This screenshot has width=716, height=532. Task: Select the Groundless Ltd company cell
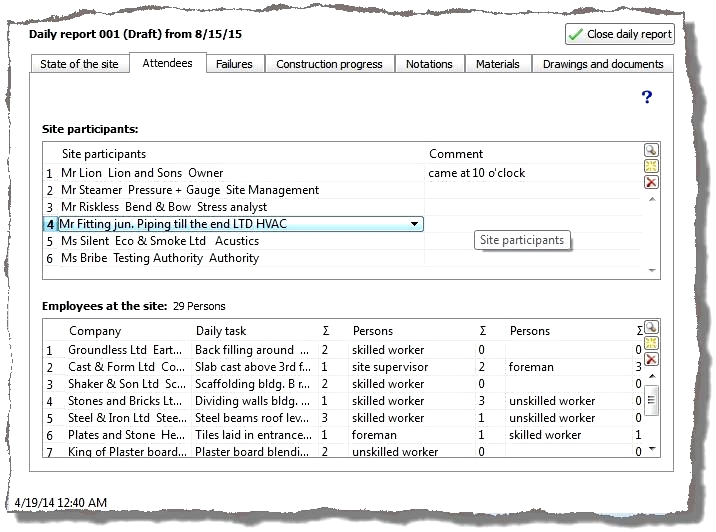click(125, 350)
